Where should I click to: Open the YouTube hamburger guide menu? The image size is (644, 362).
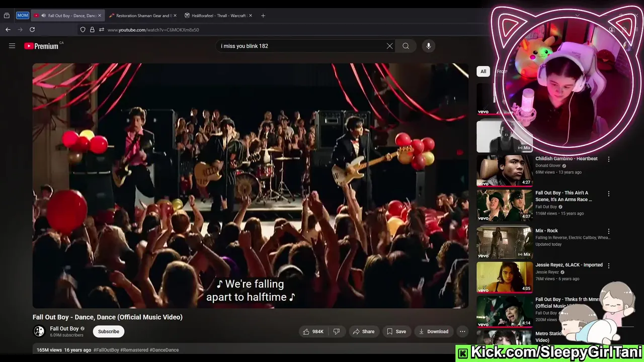(x=12, y=46)
